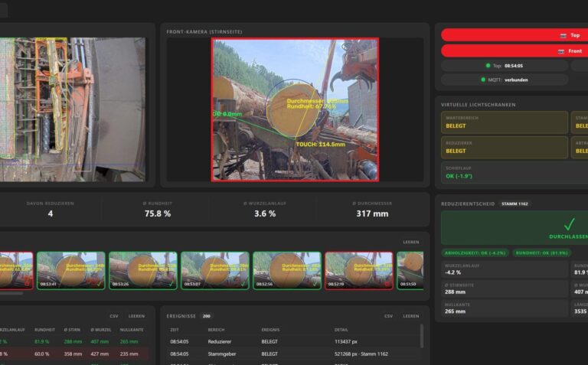Click LEEREN above the thumbnail strip
588x365 pixels.
pyautogui.click(x=411, y=242)
